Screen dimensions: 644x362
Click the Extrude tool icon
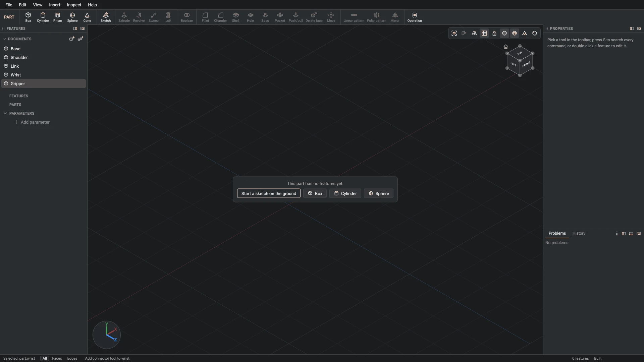(124, 17)
